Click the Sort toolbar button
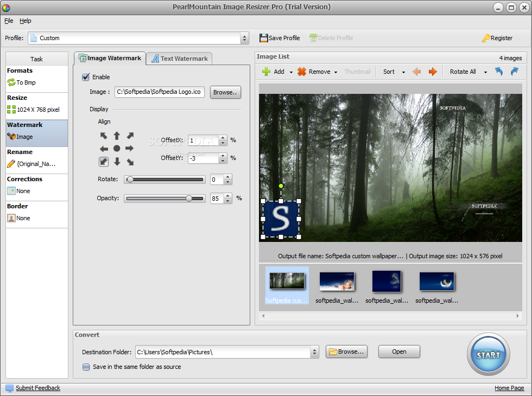Screen dimensions: 532x396 [389, 72]
